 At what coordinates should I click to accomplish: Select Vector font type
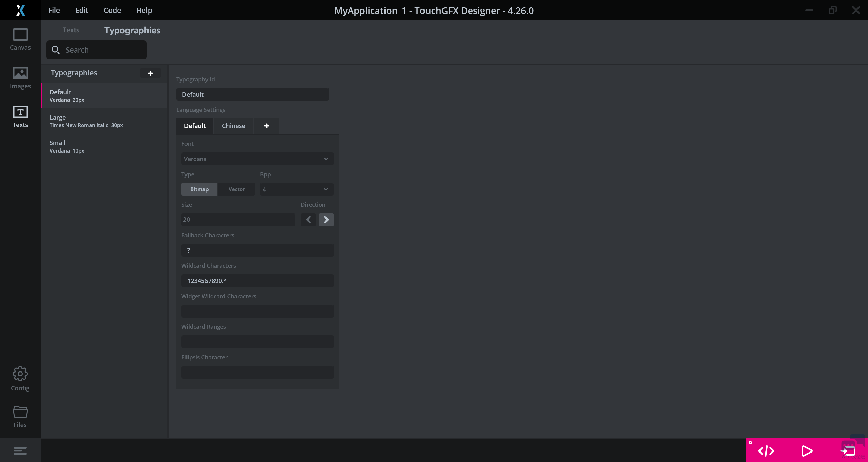pos(236,189)
